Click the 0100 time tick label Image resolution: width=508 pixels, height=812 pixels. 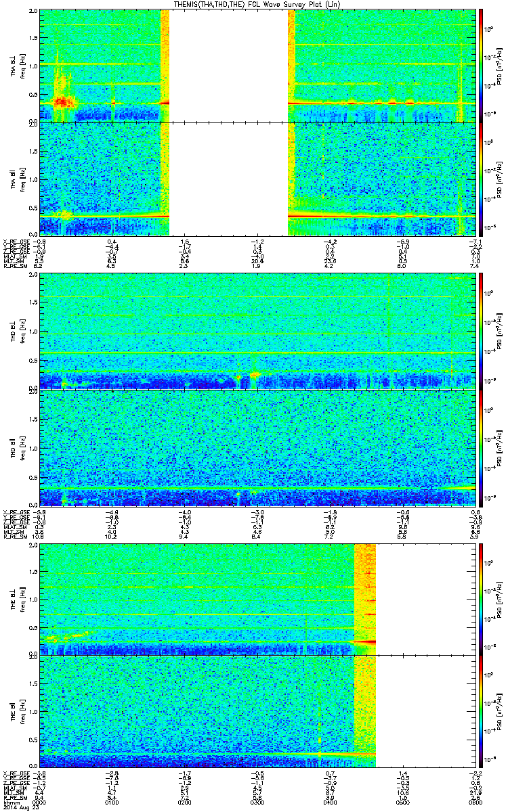[113, 803]
